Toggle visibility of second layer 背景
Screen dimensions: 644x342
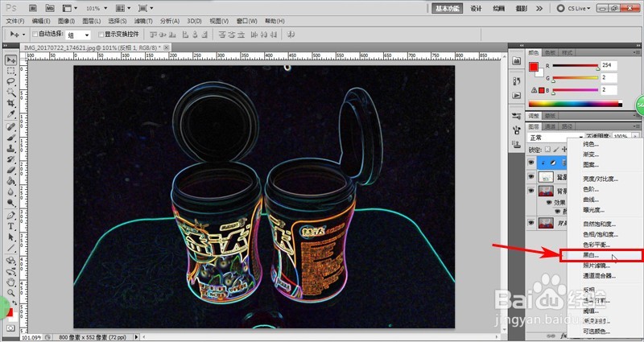531,176
